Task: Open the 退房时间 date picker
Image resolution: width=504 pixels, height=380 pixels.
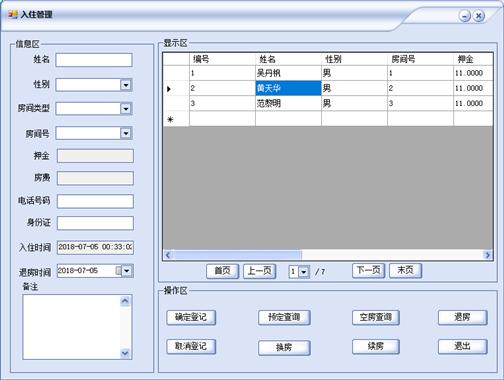Action: point(127,271)
